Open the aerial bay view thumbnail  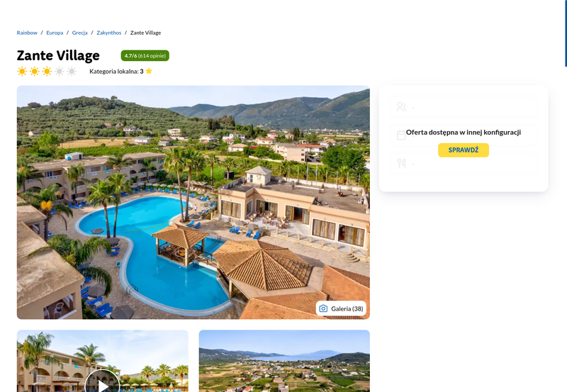tap(284, 361)
